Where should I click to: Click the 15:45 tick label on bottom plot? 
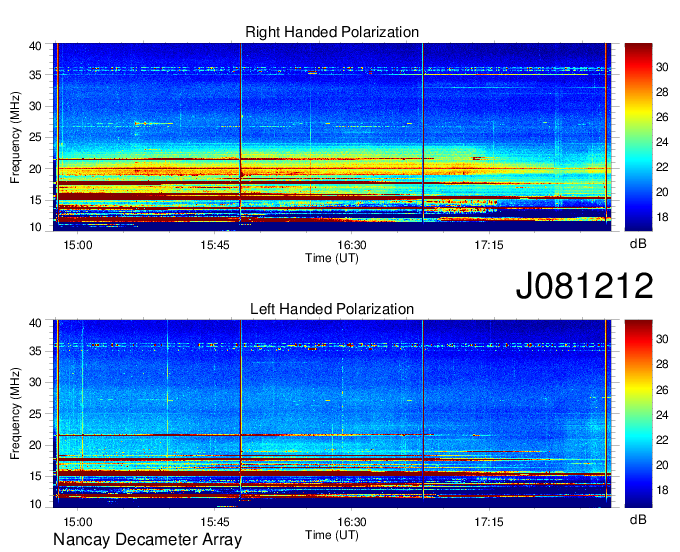(215, 522)
